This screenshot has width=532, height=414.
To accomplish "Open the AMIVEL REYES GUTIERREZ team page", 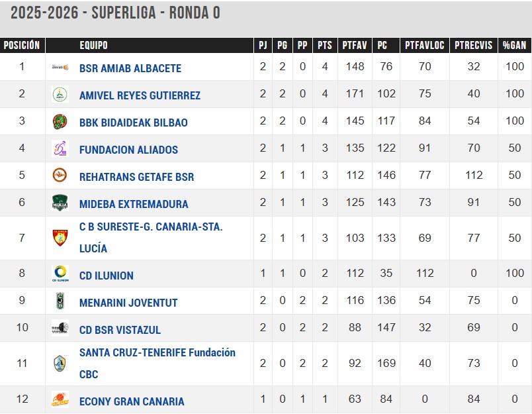I will coord(140,95).
